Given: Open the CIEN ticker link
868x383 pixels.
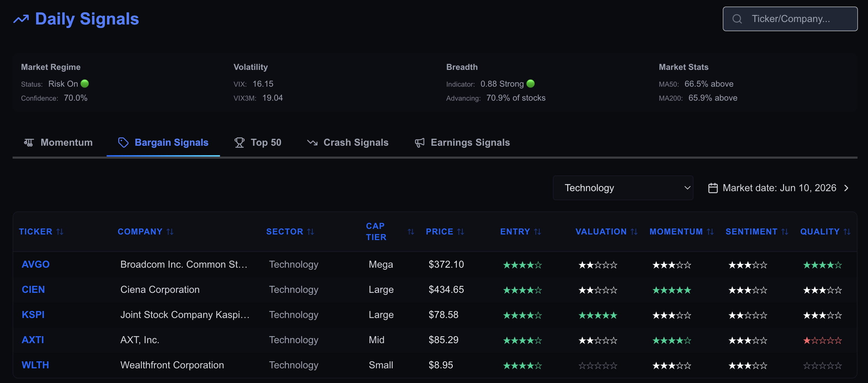Looking at the screenshot, I should tap(33, 290).
